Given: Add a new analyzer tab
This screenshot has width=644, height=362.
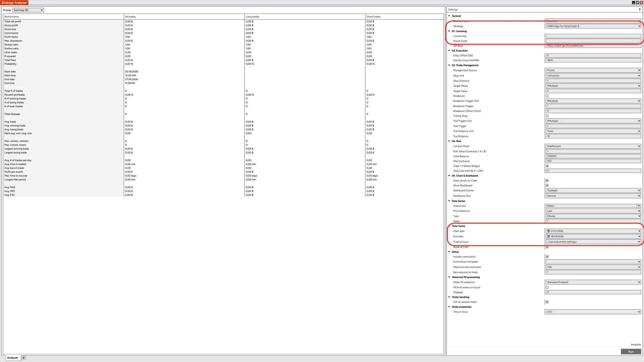Looking at the screenshot, I should (x=23, y=358).
